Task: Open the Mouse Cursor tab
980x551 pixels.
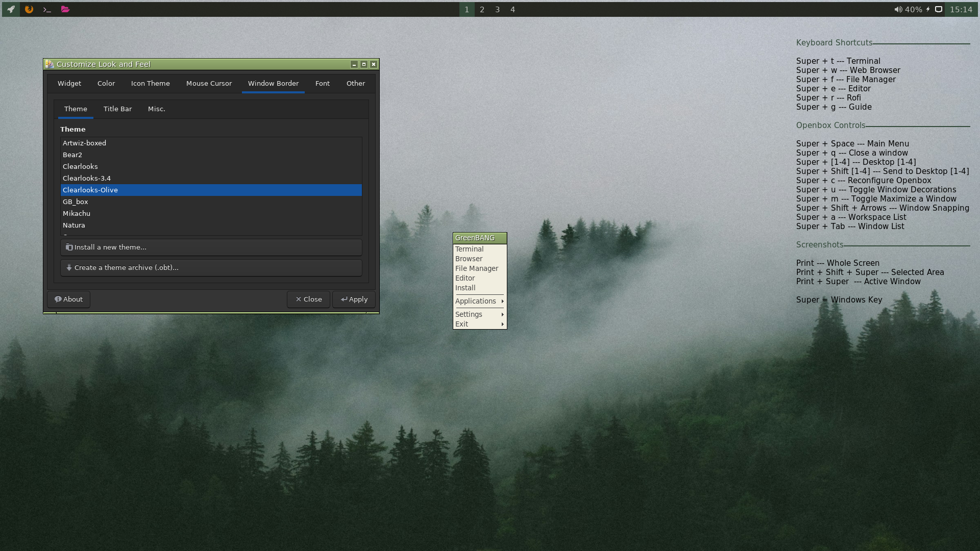Action: tap(209, 83)
